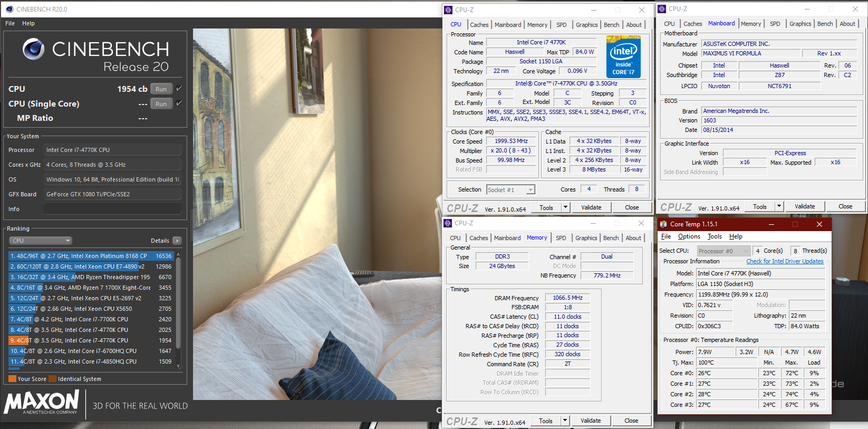This screenshot has height=429, width=868.
Task: Open the Core Temp Options menu
Action: (689, 236)
